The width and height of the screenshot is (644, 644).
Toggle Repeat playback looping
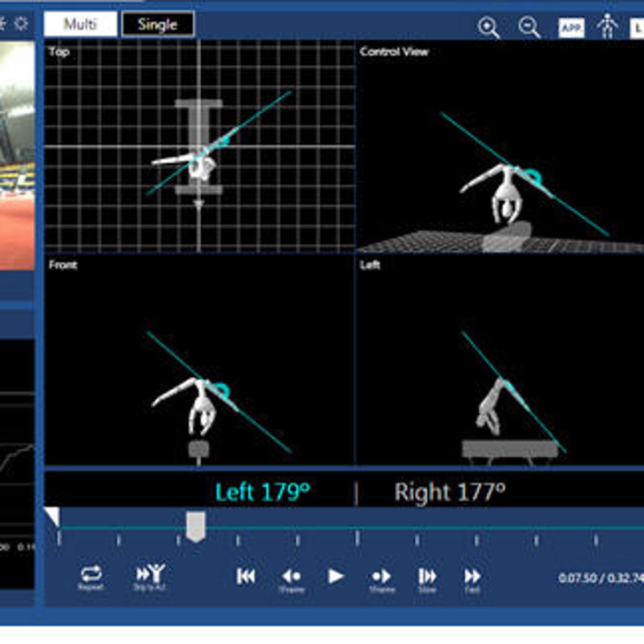pyautogui.click(x=92, y=575)
